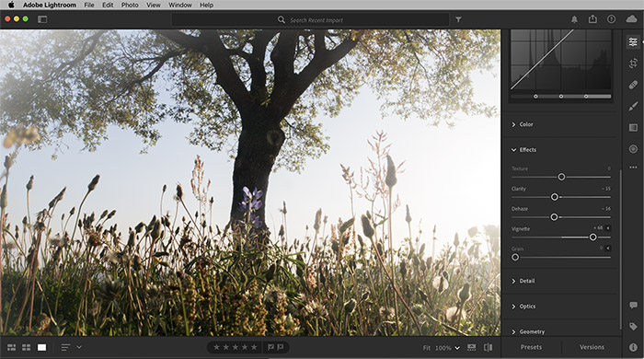Open the three-dots more options menu
The image size is (644, 359).
tap(633, 168)
